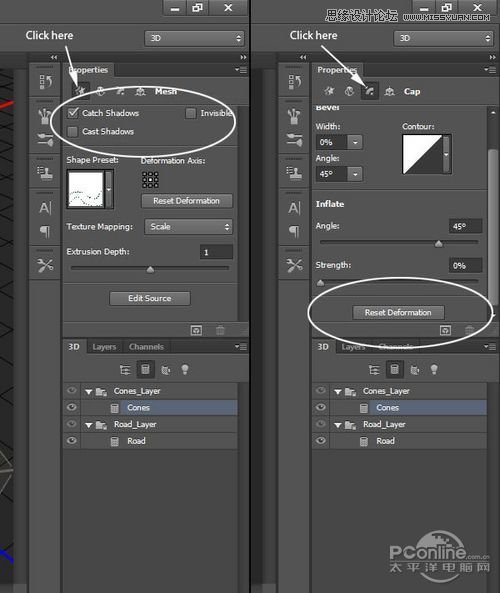Open Character panel icon in right dock

pyautogui.click(x=294, y=208)
